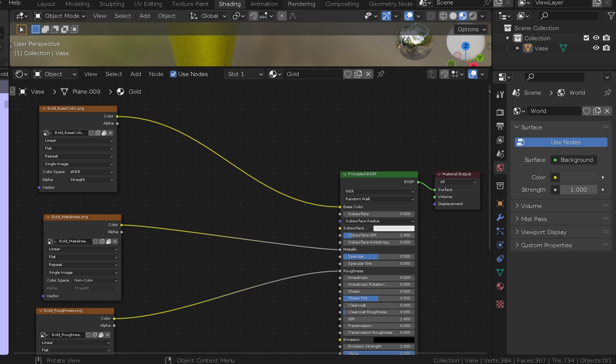
Task: Switch to the Layout workspace tab
Action: coord(46,4)
